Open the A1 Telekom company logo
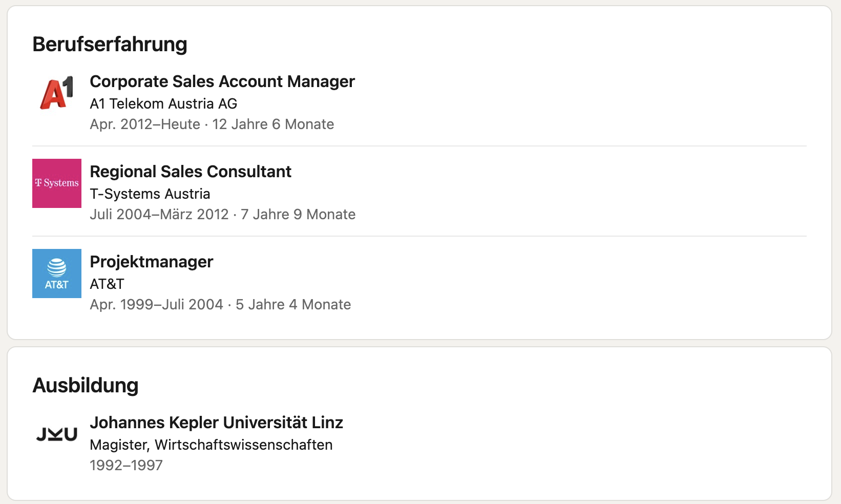The width and height of the screenshot is (841, 504). pyautogui.click(x=57, y=93)
